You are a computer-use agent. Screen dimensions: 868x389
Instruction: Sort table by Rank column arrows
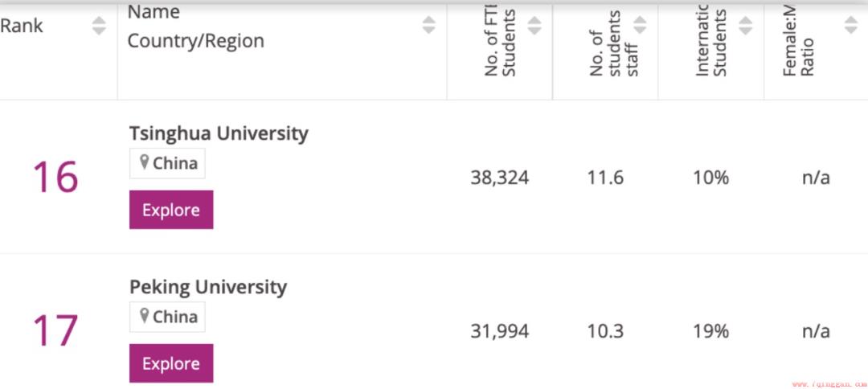tap(99, 26)
